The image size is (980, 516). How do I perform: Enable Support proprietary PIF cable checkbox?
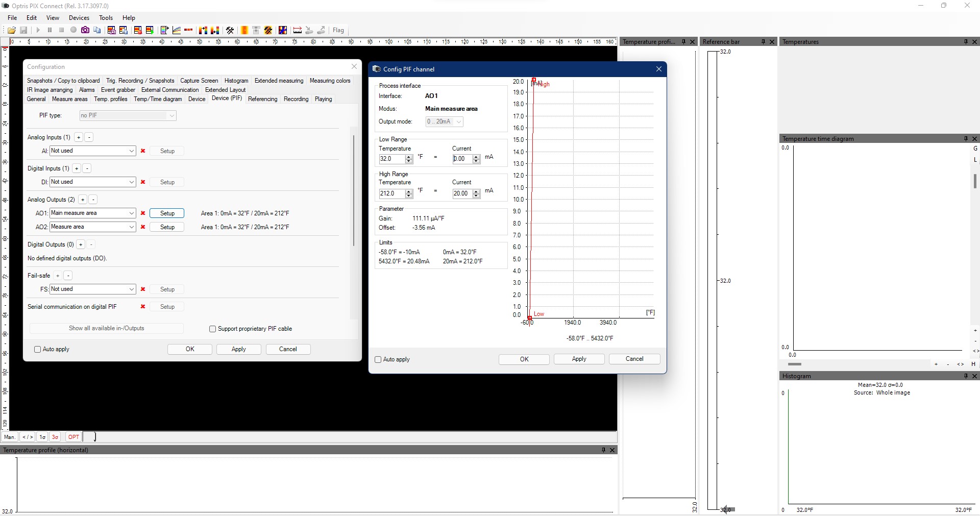pos(213,329)
